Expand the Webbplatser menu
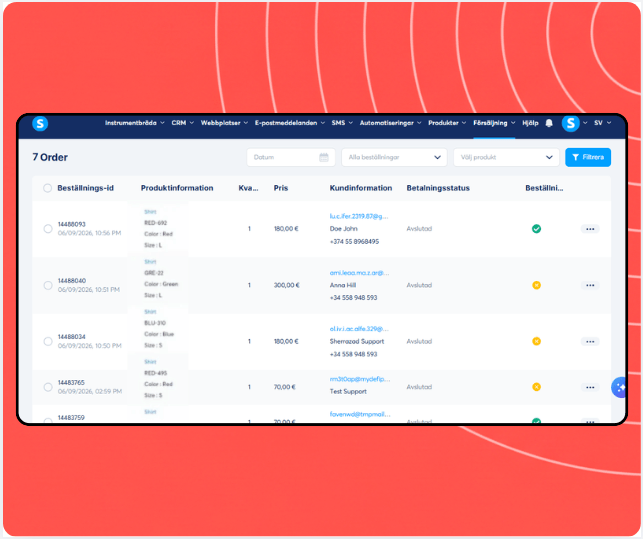 224,123
